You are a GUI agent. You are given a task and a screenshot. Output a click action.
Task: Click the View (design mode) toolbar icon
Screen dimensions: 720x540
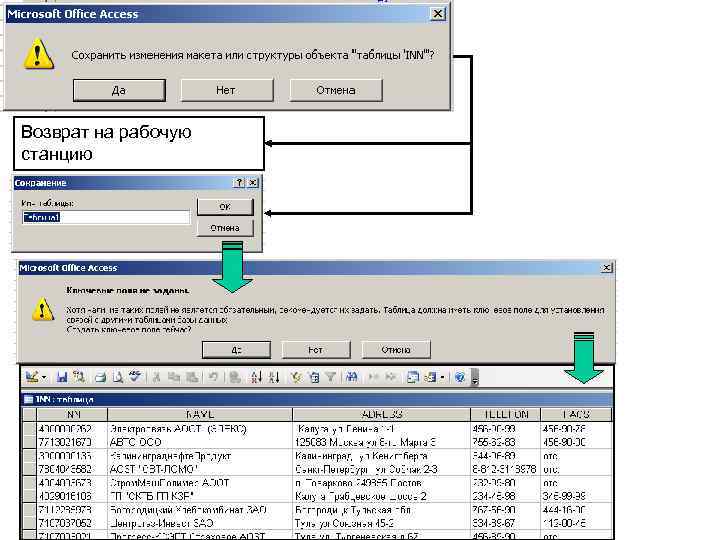click(x=32, y=377)
